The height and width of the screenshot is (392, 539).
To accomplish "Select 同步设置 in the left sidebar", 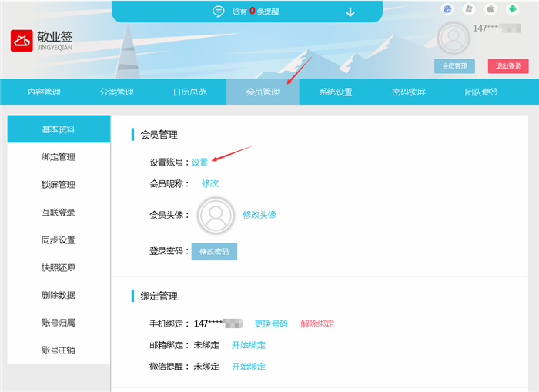I will pyautogui.click(x=59, y=240).
